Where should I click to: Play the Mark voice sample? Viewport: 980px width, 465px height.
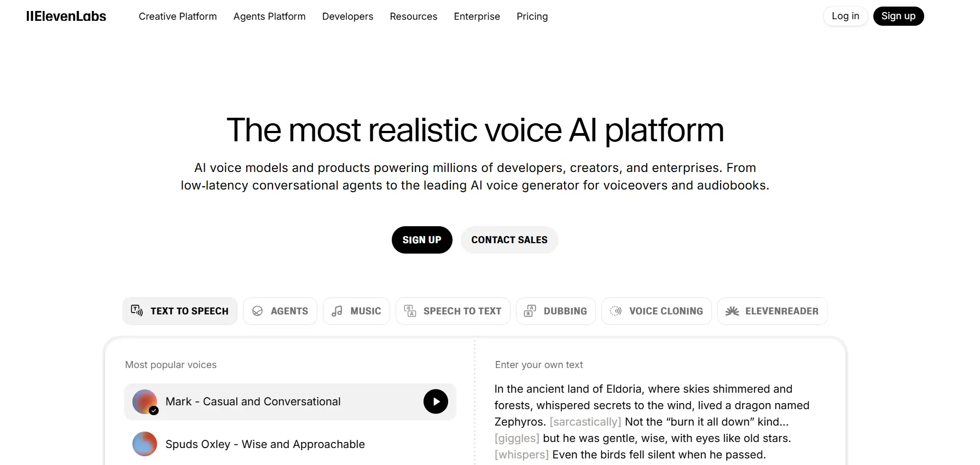tap(436, 401)
